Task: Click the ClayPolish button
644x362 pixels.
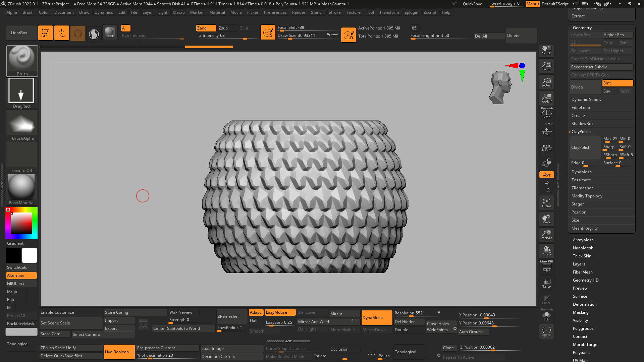Action: (585, 147)
